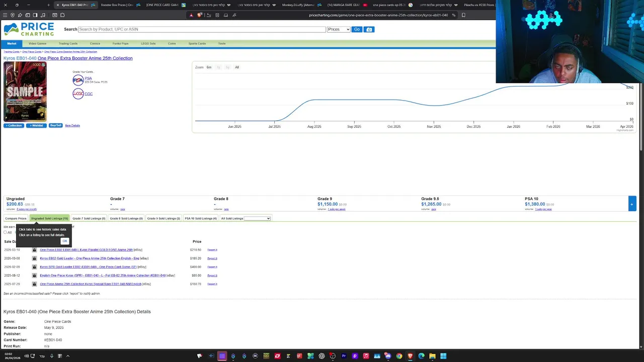Click the PriceCharting logo

pyautogui.click(x=29, y=29)
